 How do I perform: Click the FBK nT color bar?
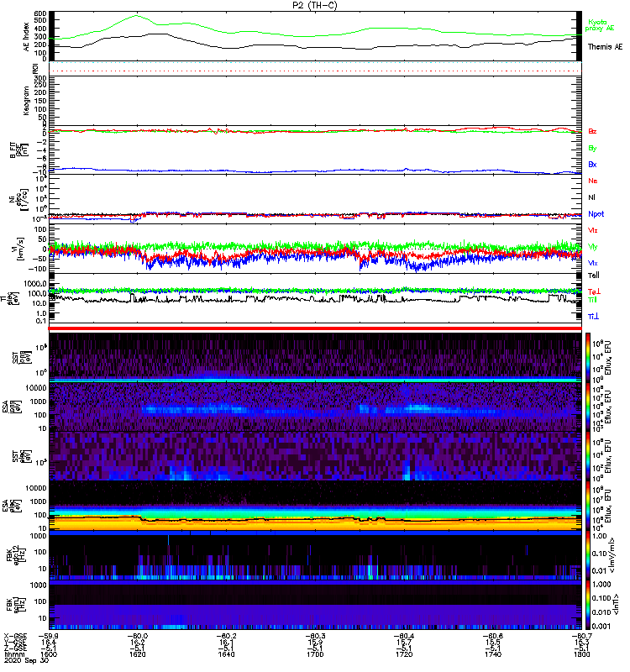click(587, 605)
